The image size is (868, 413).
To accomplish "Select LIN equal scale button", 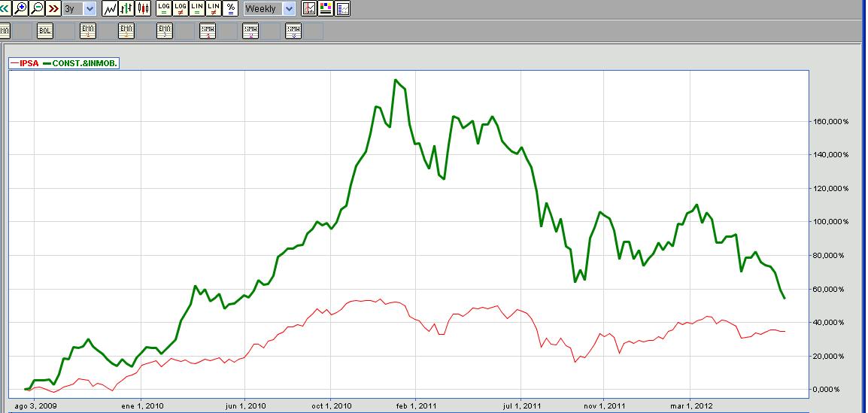I will (x=198, y=8).
